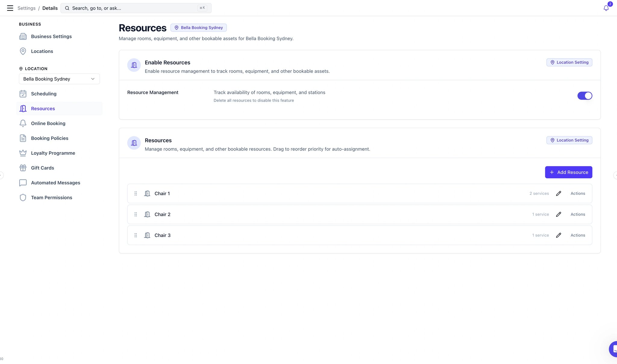Focus the search, go to, or ask field

tap(136, 8)
